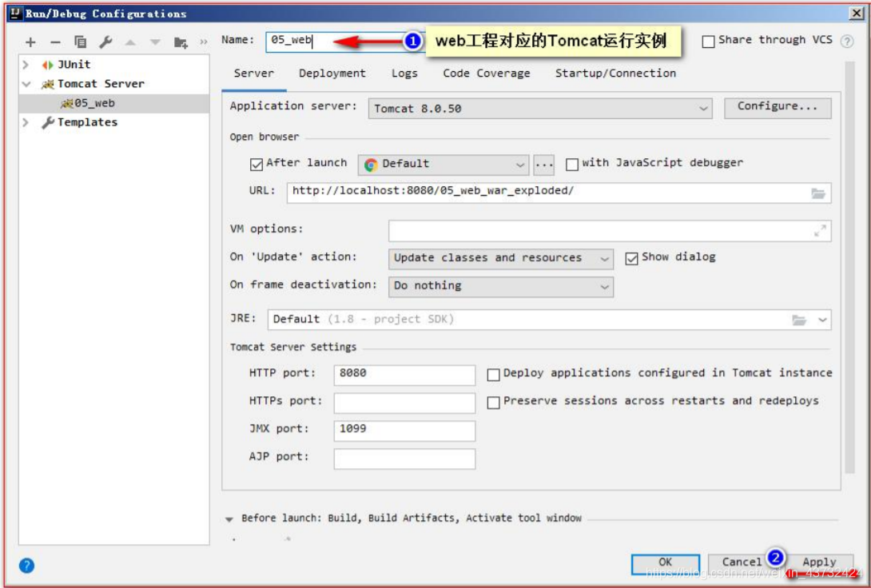Enable Deploy applications configured in Tomcat instance
Viewport: 871px width, 588px height.
493,375
